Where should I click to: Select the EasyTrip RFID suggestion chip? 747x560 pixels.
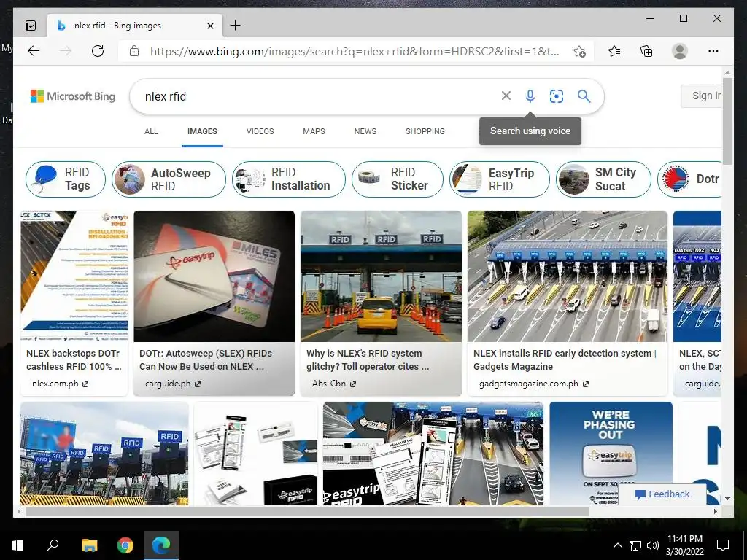coord(499,179)
